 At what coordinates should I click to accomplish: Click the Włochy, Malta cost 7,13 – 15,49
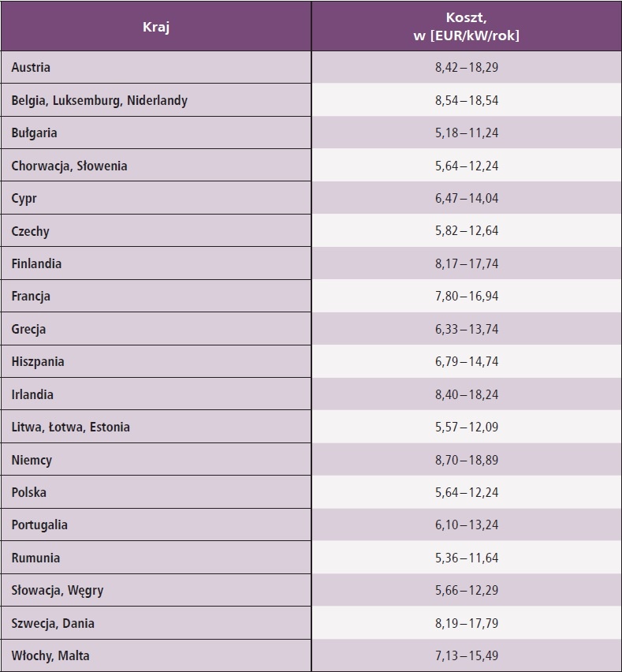[467, 655]
